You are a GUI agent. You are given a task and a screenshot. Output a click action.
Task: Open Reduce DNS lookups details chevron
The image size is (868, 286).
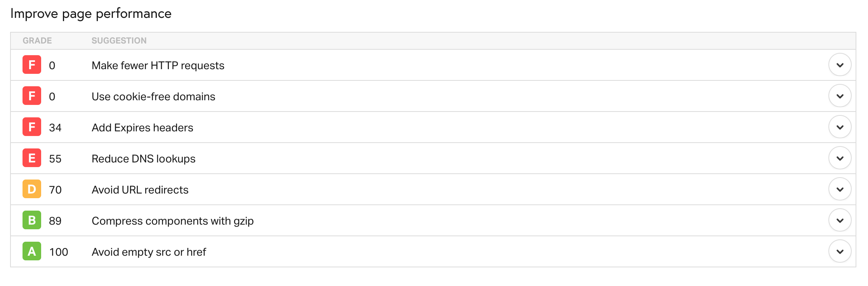(840, 158)
